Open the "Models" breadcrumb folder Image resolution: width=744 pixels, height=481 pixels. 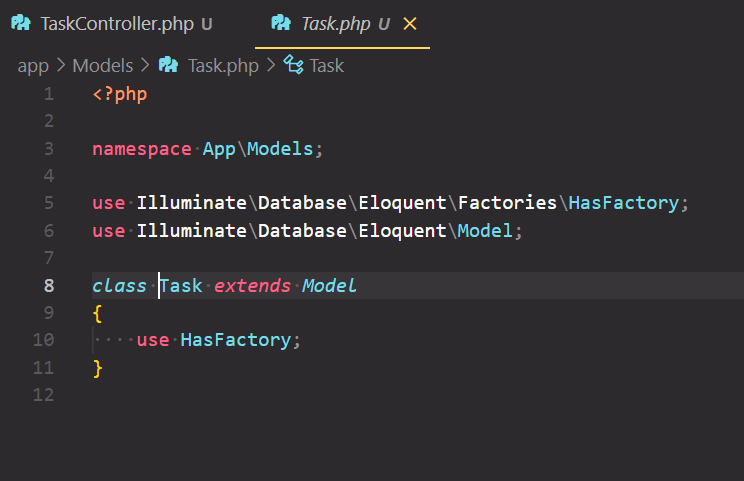pos(102,66)
